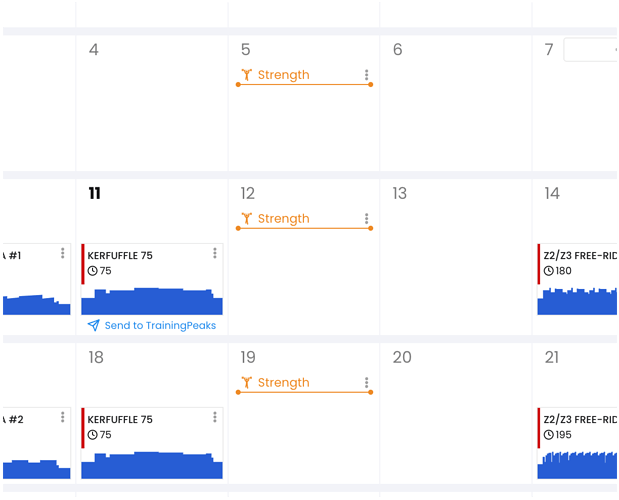Click the paper plane send icon on day 11
The width and height of the screenshot is (619, 500).
94,325
